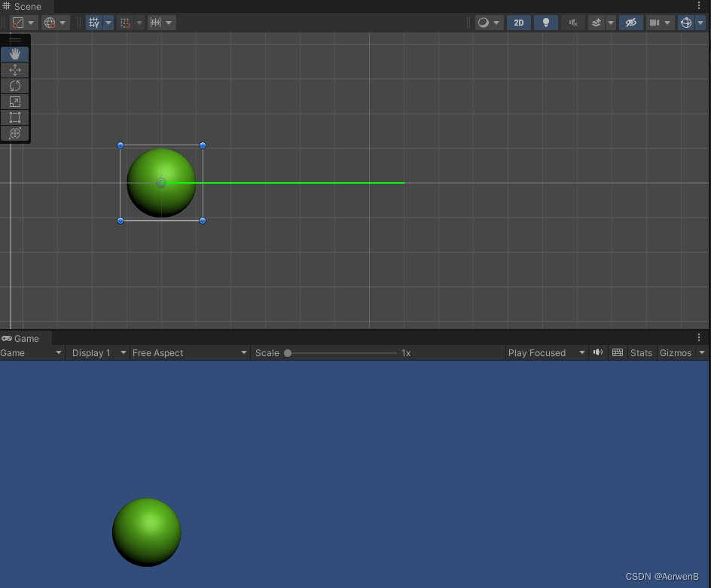Select the Hand tool in Scene view
The height and width of the screenshot is (588, 711).
(15, 53)
